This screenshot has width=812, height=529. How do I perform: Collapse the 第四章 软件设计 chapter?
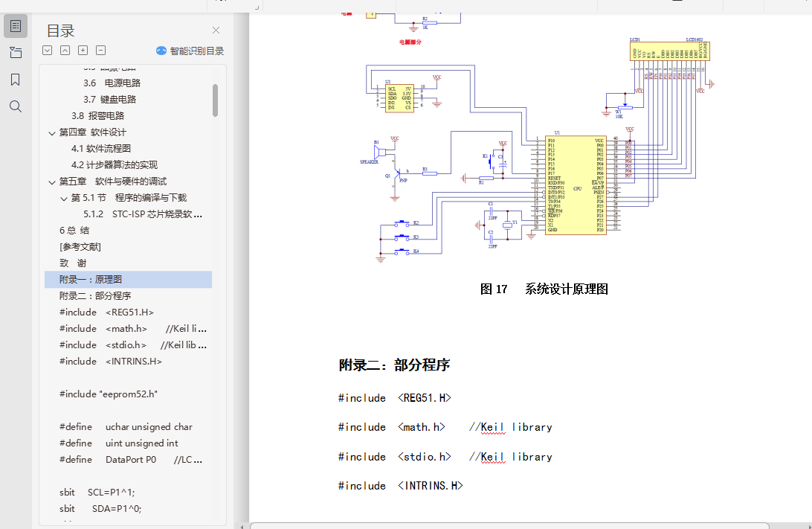pyautogui.click(x=52, y=133)
